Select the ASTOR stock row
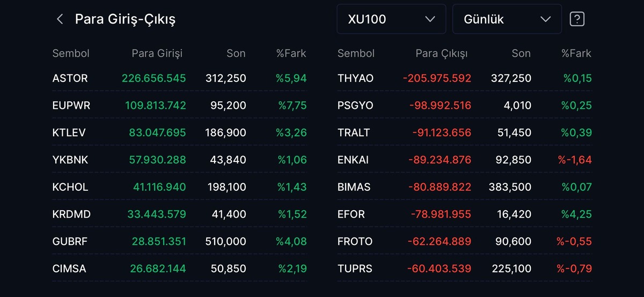Screen dimensions: 644x297 click(180, 78)
